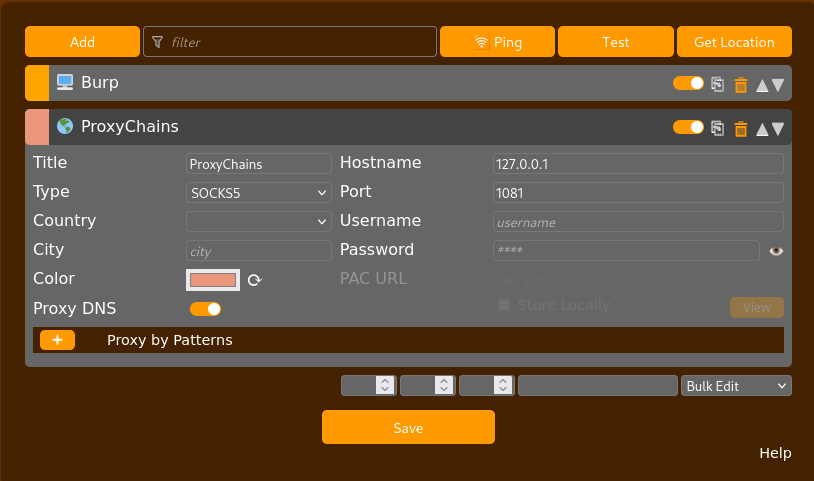
Task: Open the Color swatch picker
Action: (213, 280)
